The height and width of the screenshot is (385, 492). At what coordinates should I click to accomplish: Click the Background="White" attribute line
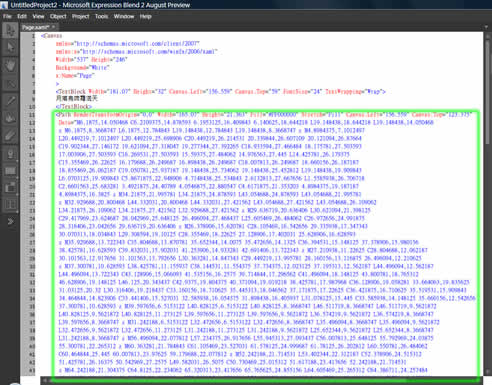click(x=82, y=68)
